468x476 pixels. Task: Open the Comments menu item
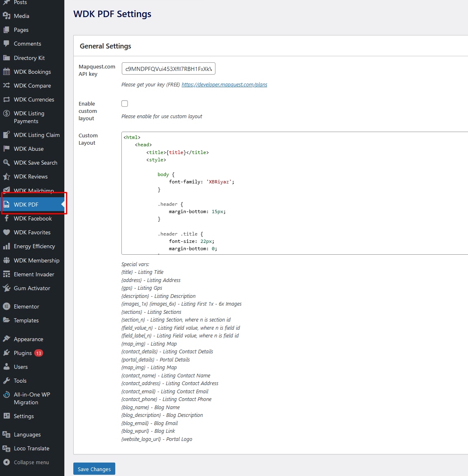pyautogui.click(x=32, y=44)
